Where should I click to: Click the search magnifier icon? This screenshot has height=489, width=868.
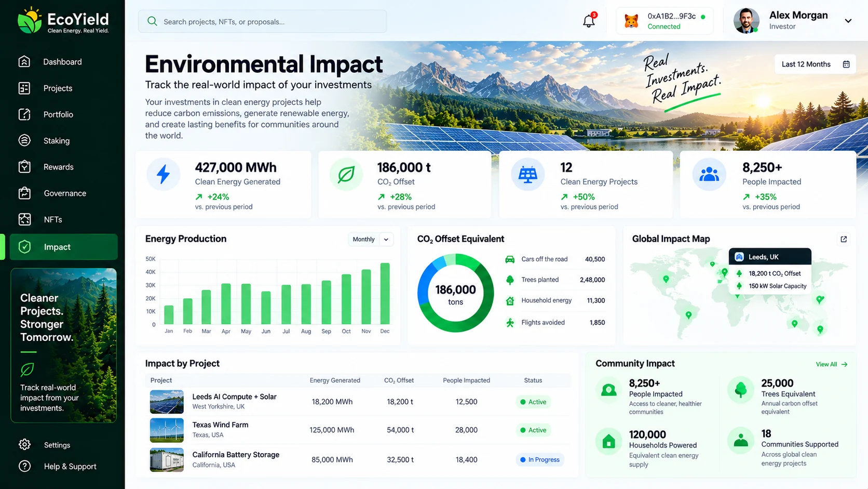coord(152,21)
